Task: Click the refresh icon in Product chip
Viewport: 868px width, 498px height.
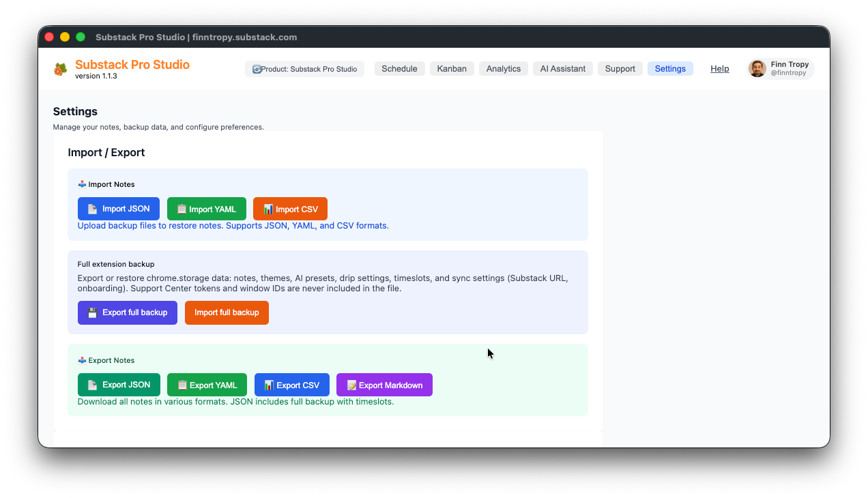Action: click(x=257, y=69)
